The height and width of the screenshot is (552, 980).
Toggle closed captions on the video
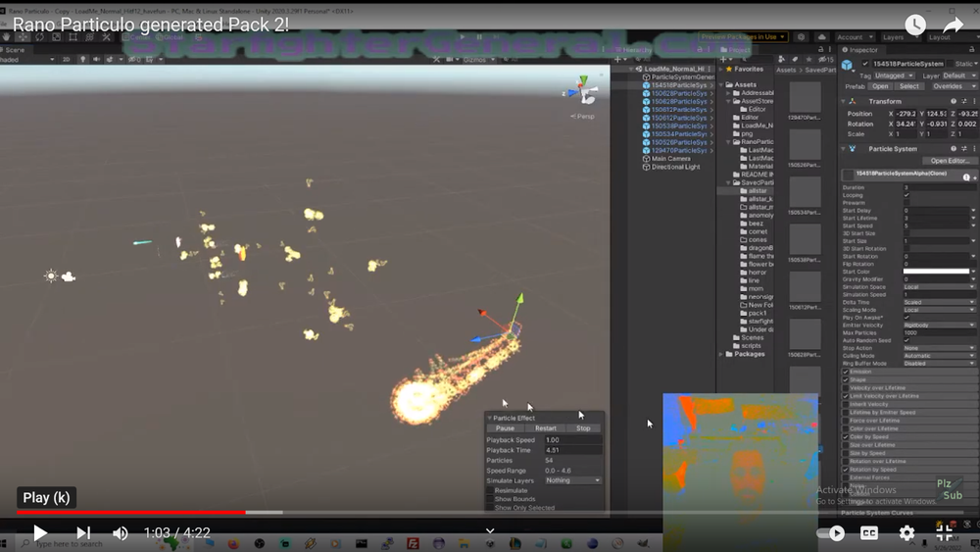[868, 532]
